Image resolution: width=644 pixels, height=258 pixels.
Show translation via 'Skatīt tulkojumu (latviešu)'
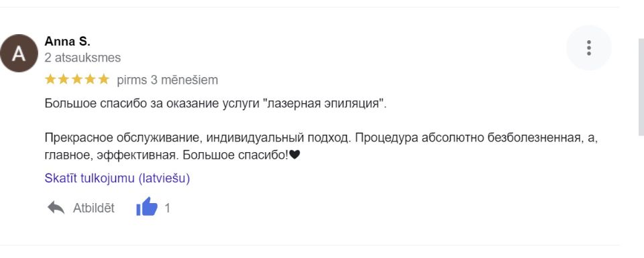(x=117, y=178)
